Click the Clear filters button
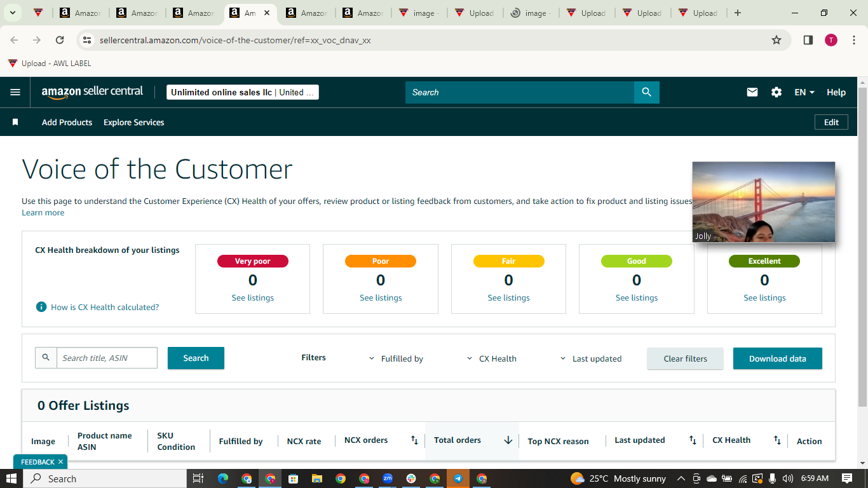The image size is (868, 488). [x=685, y=358]
